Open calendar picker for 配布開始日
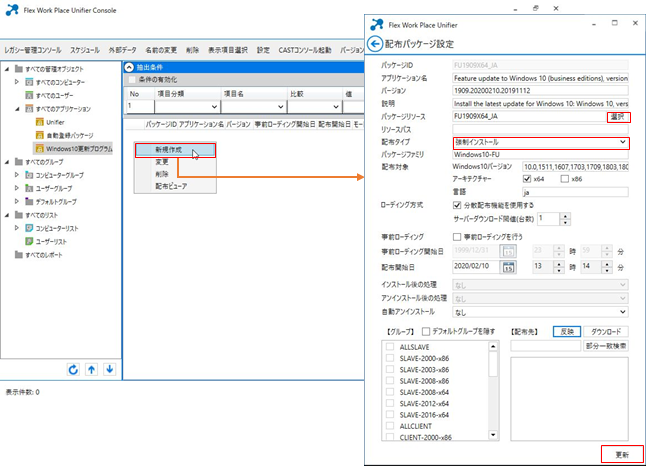 point(508,267)
